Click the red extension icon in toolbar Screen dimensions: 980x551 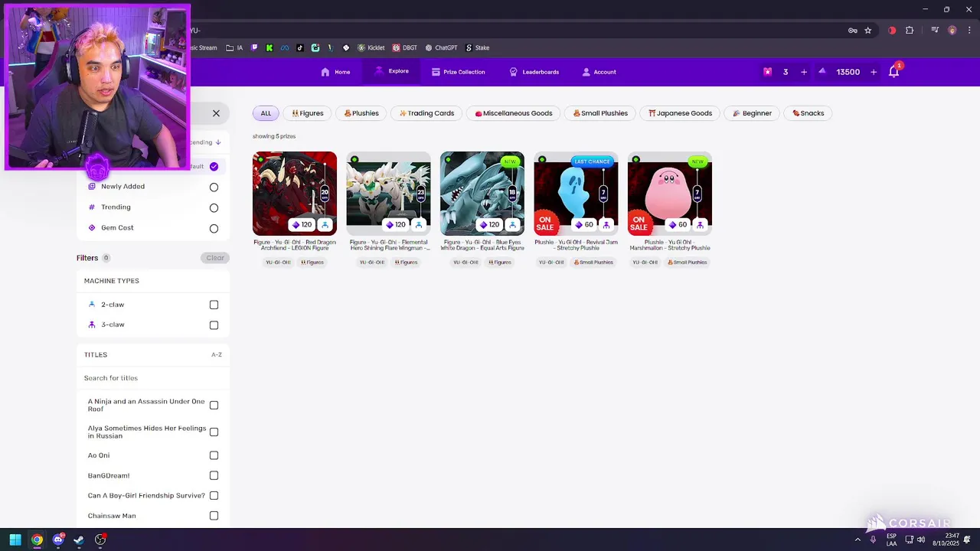point(892,31)
